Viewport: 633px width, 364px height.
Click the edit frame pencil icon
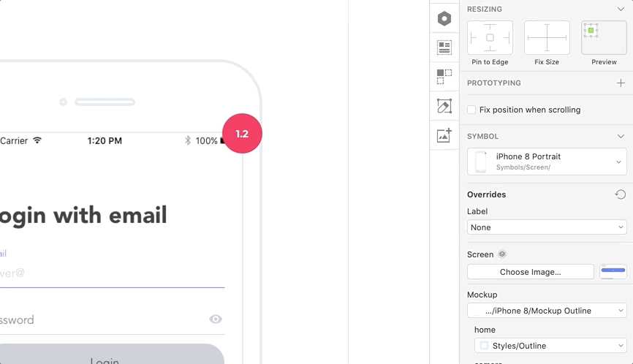(x=444, y=106)
